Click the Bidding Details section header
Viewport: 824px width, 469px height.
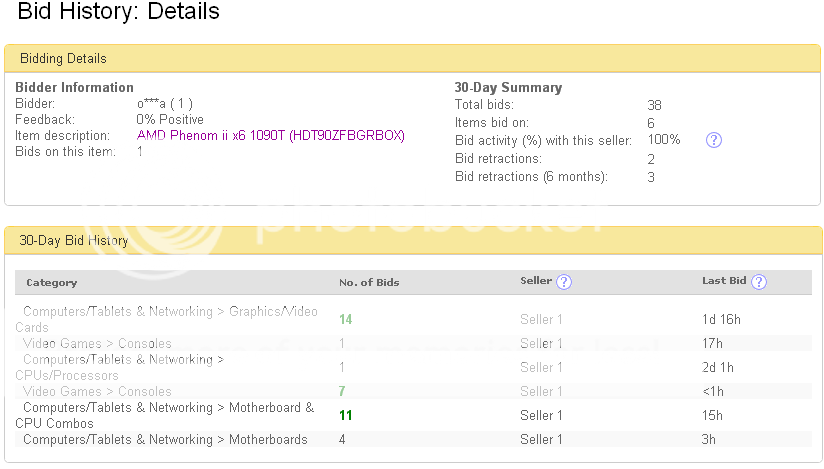pos(64,59)
